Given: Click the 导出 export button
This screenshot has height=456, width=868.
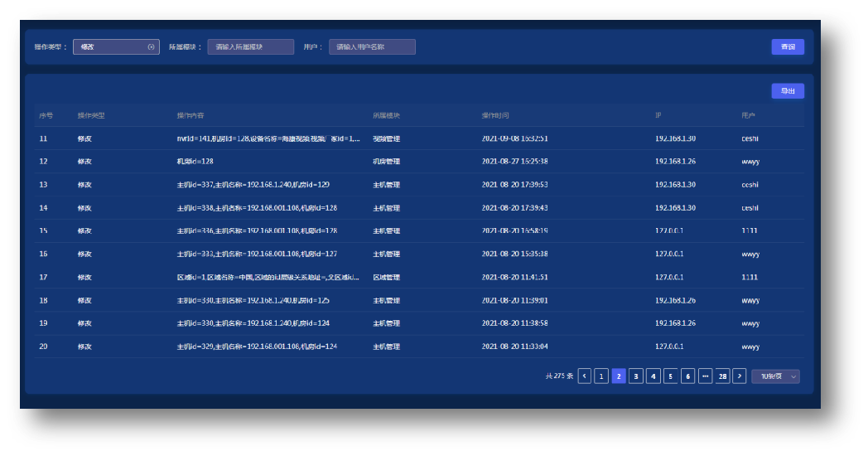Looking at the screenshot, I should click(x=787, y=91).
